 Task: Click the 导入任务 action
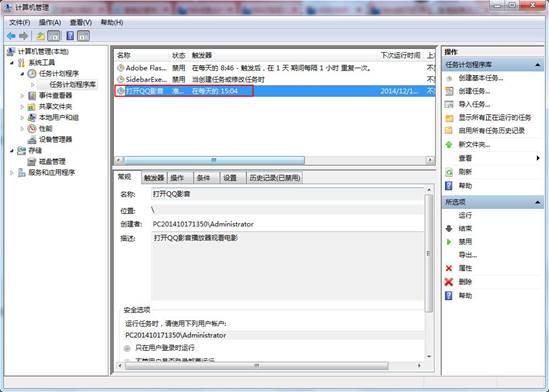coord(474,104)
